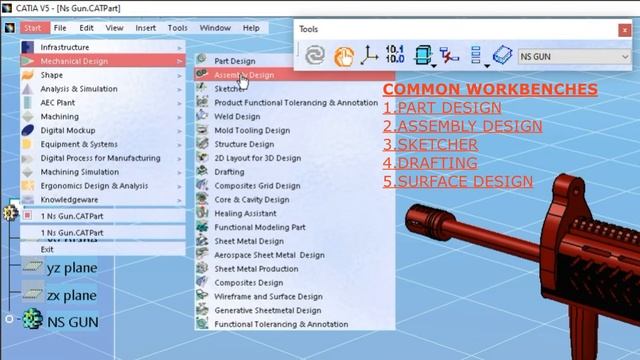Open the Tools menu
The width and height of the screenshot is (640, 360).
[x=178, y=28]
